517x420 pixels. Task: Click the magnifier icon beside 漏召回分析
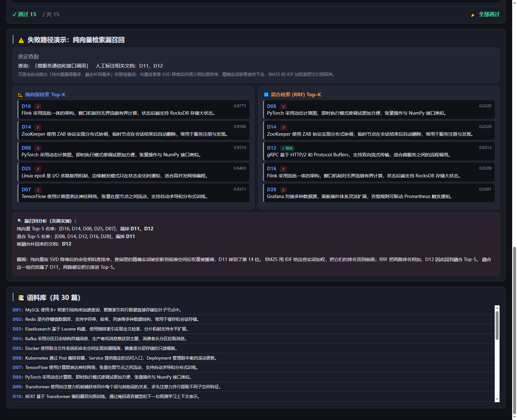point(20,221)
